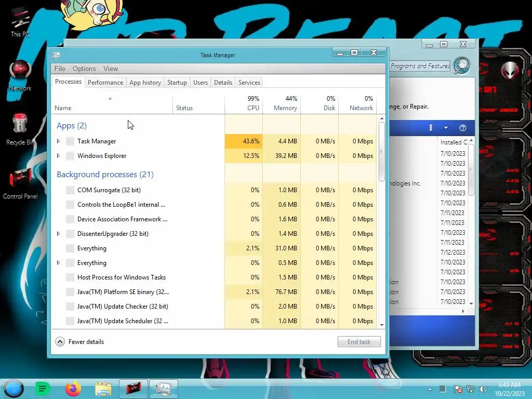Open the View menu
This screenshot has height=399, width=532.
click(x=111, y=69)
